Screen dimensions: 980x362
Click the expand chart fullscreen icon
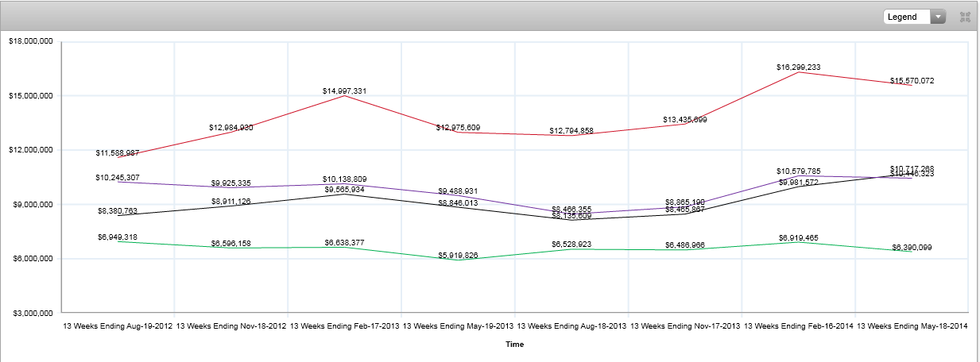coord(965,17)
